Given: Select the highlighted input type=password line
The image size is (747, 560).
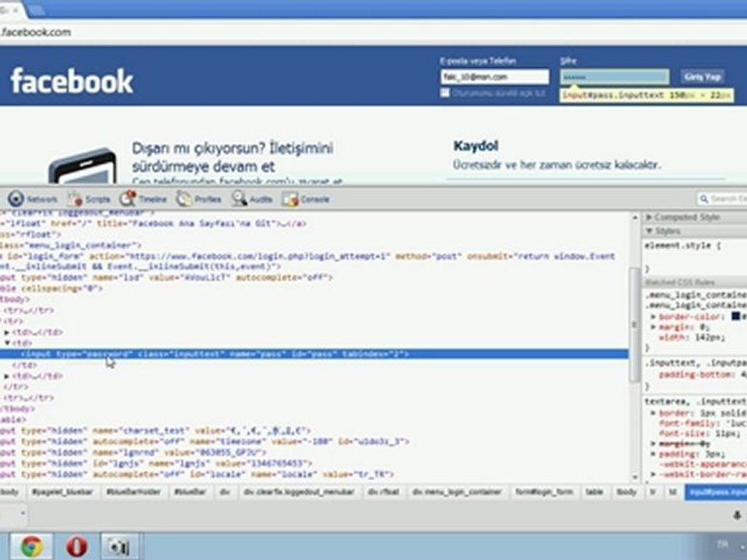Looking at the screenshot, I should click(x=314, y=354).
